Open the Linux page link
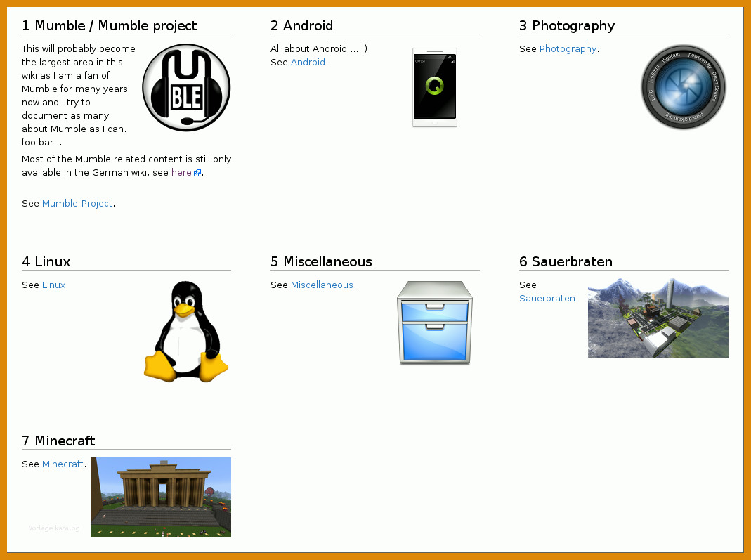 tap(53, 285)
